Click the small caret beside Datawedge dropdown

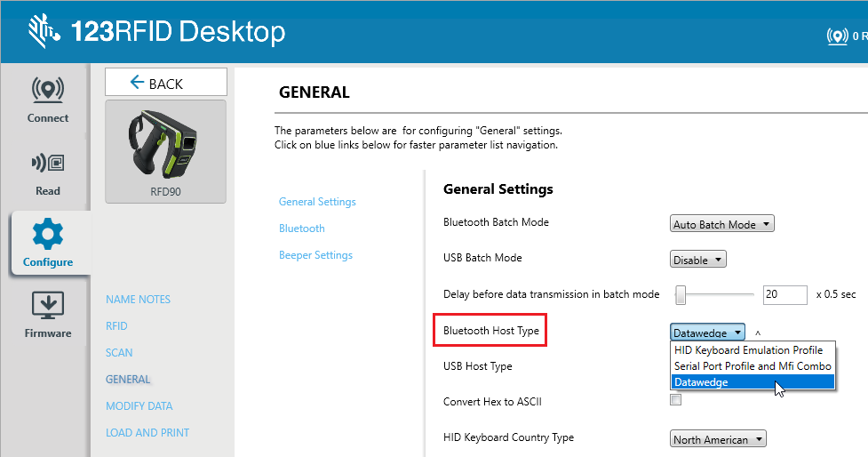click(758, 333)
